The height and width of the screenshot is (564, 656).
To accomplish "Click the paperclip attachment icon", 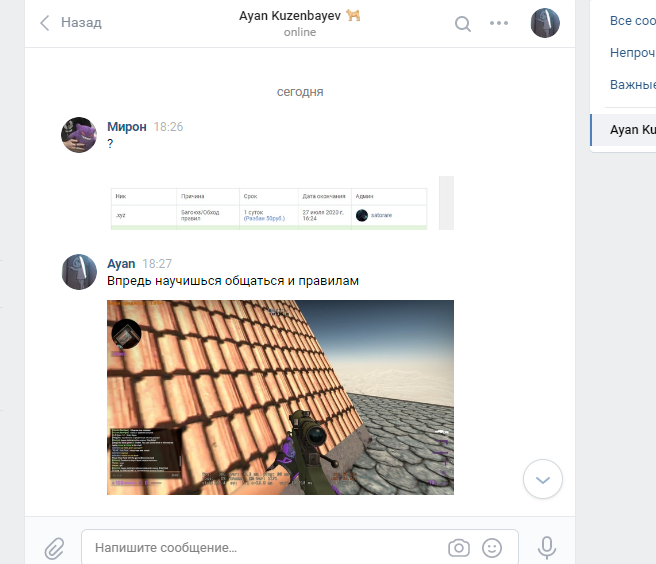I will 54,547.
